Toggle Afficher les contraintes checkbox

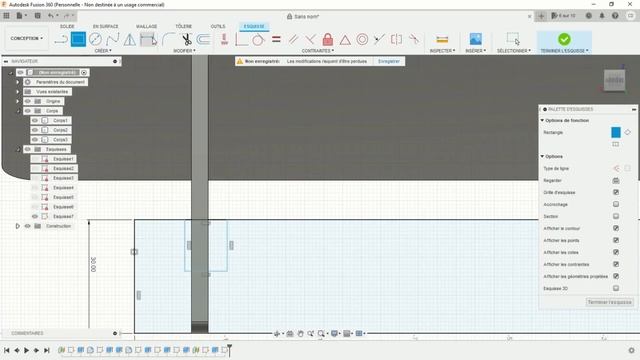coord(616,264)
